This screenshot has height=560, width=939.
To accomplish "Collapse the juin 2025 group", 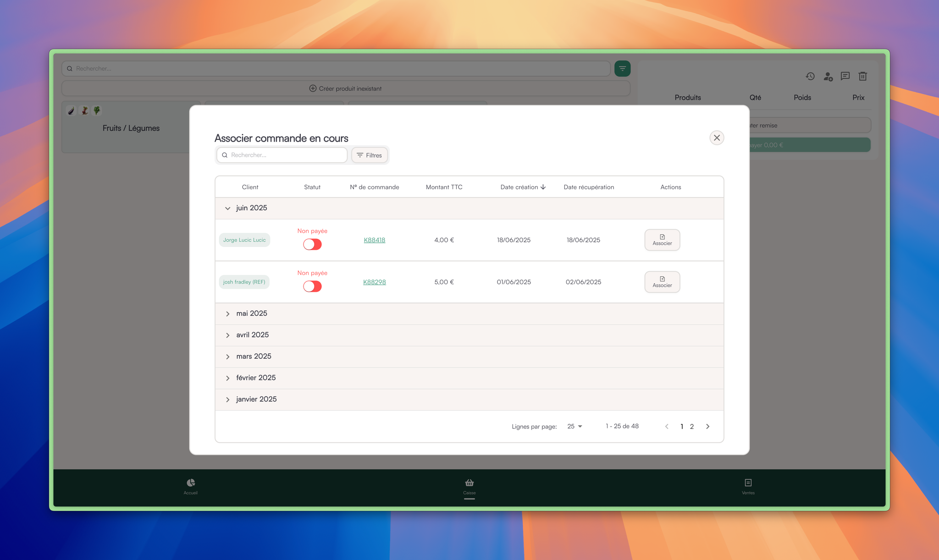I will pos(228,209).
